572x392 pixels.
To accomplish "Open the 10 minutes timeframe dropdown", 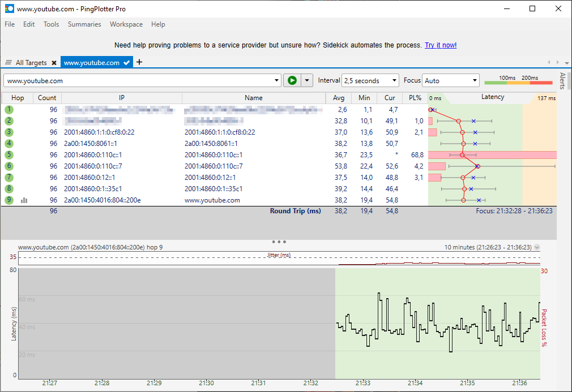I will [x=537, y=247].
